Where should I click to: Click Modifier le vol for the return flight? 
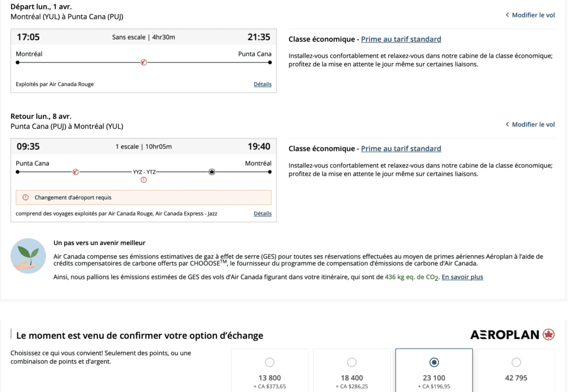533,125
